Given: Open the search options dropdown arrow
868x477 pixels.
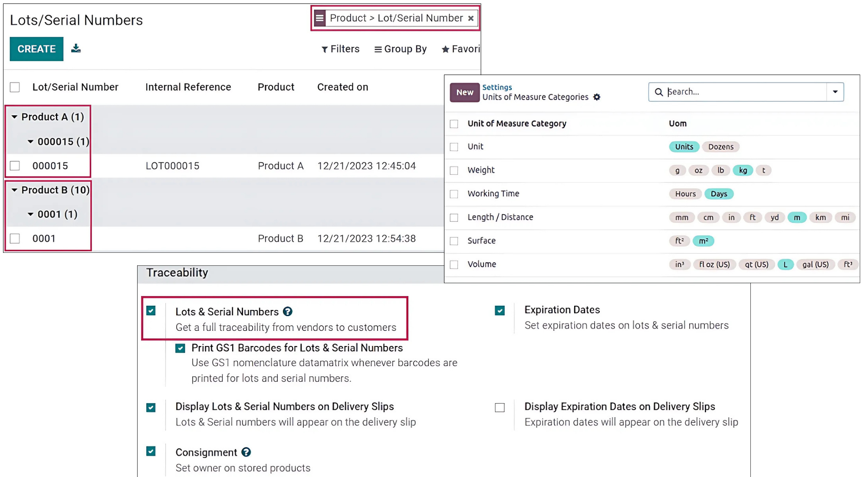Looking at the screenshot, I should coord(835,92).
